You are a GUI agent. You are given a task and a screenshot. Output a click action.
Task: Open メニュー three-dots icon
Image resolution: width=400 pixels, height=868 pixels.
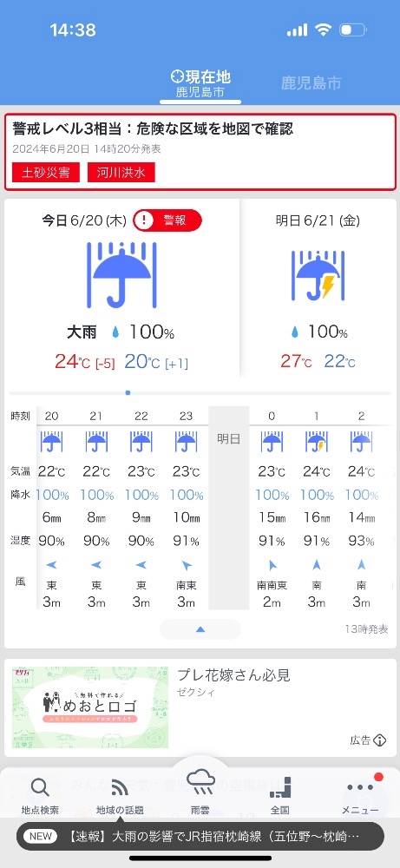360,787
